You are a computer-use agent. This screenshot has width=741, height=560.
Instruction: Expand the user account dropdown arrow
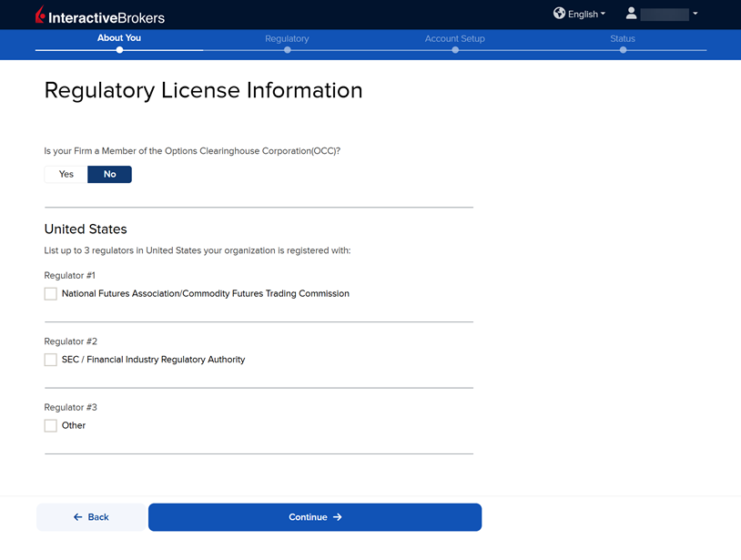[x=695, y=14]
